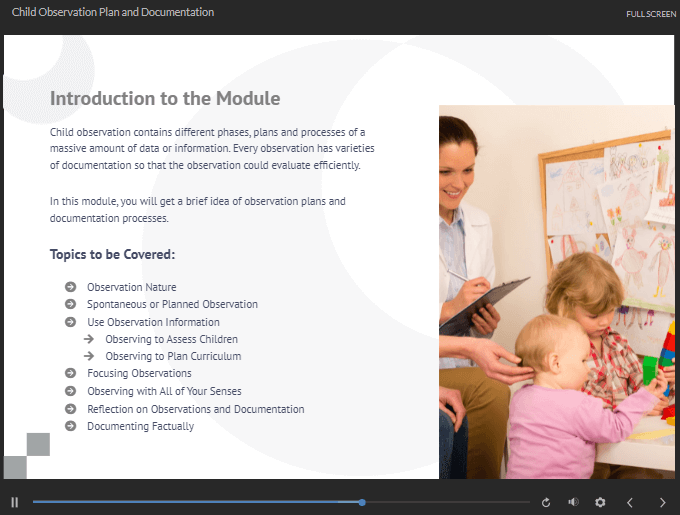Click the Focusing Observations bullet icon
Screen dimensions: 680x515
(70, 373)
